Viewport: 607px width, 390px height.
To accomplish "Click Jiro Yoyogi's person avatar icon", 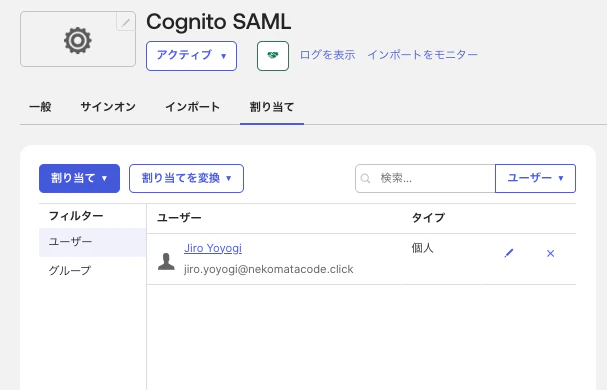I will [x=166, y=261].
